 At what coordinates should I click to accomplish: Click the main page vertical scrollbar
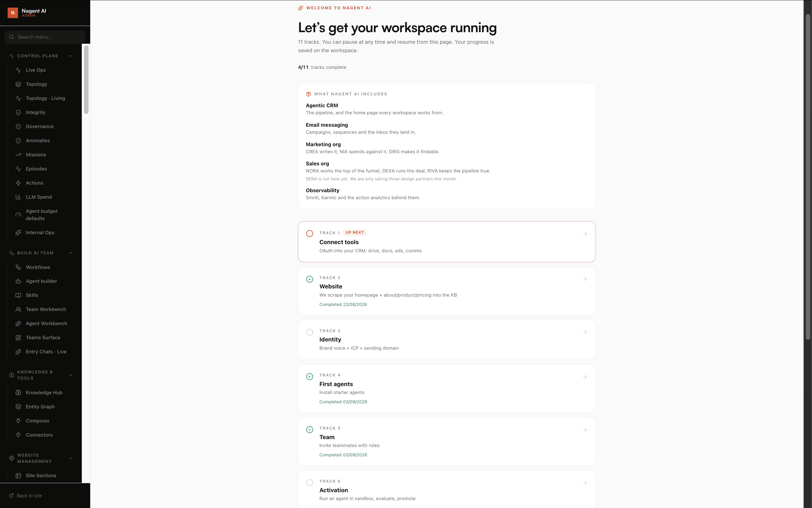808,177
